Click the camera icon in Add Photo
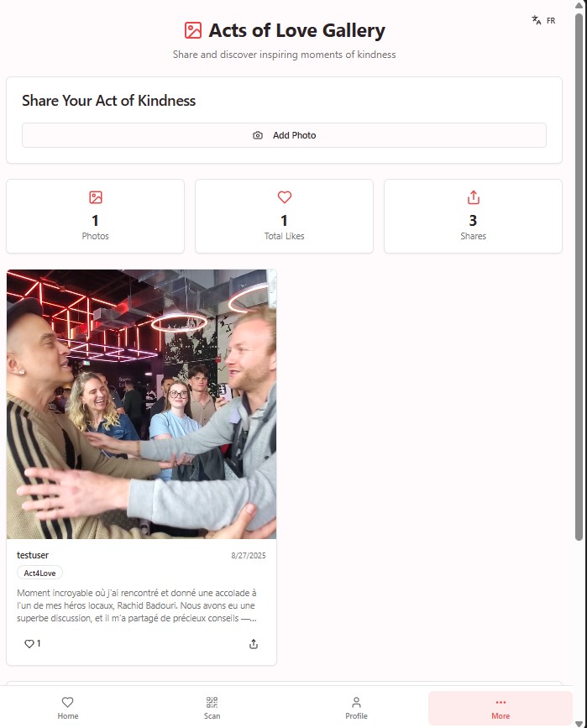Image resolution: width=587 pixels, height=728 pixels. pos(258,135)
